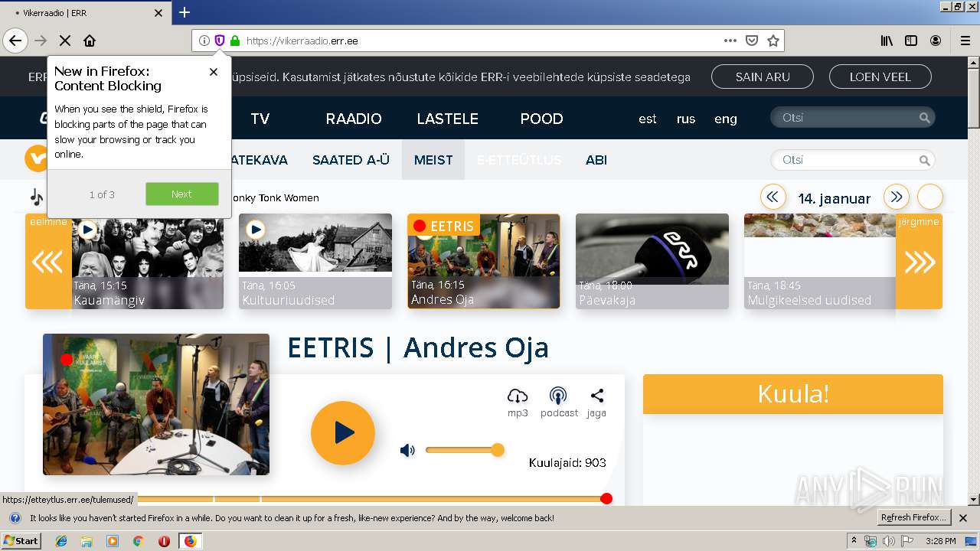
Task: Open the EETRIS Andres Oja card
Action: [x=484, y=262]
